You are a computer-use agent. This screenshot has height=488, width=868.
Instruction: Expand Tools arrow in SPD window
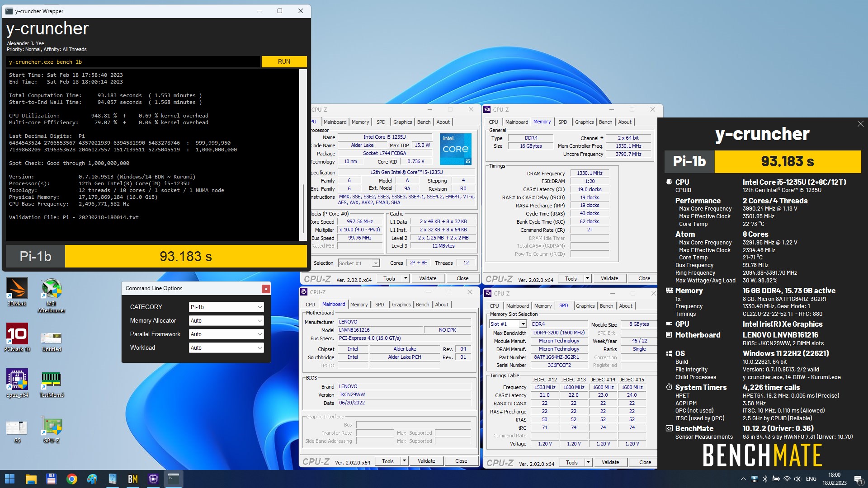pos(588,462)
